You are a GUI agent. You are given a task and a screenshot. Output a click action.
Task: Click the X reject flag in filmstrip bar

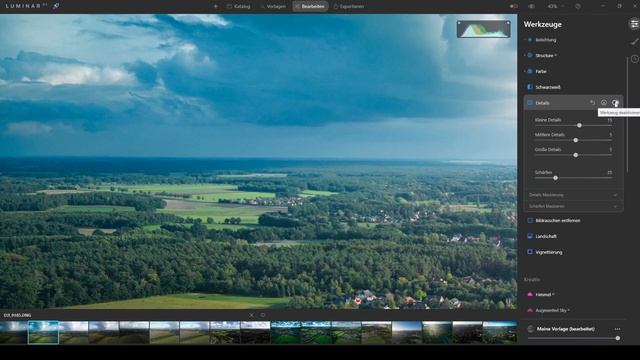251,315
